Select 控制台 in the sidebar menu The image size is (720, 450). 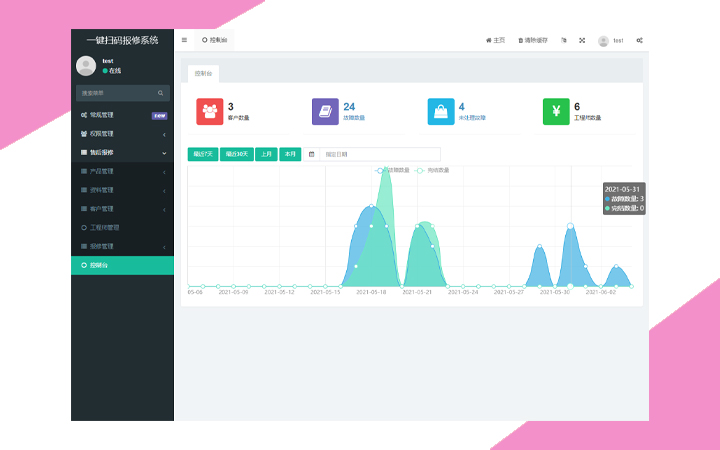coord(122,265)
